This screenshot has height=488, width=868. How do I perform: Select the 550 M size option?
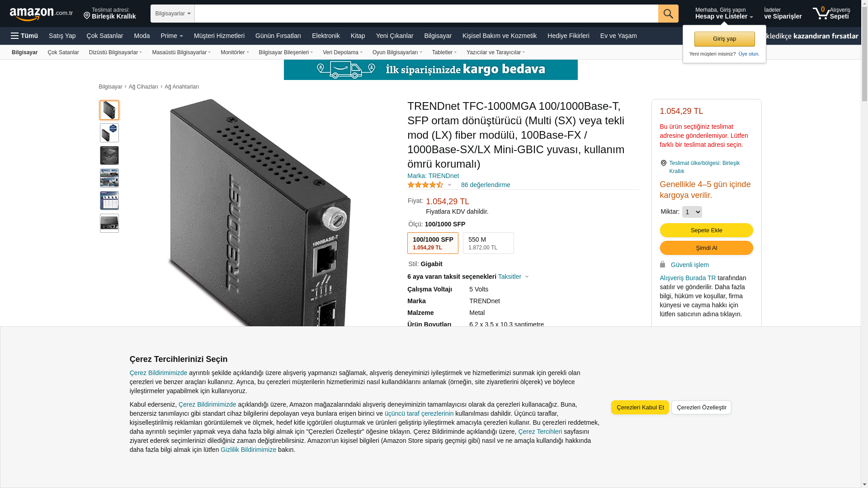[x=488, y=243]
